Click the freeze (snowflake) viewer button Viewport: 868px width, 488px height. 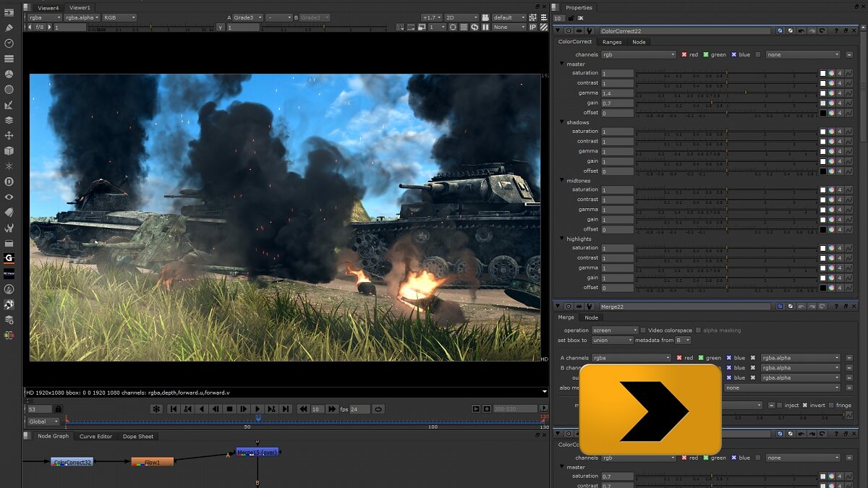(x=156, y=409)
